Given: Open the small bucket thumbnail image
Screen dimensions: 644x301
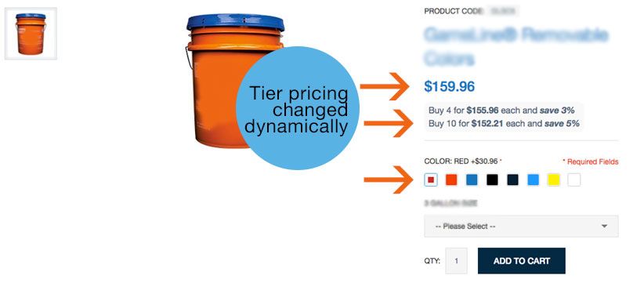Looking at the screenshot, I should pos(31,34).
